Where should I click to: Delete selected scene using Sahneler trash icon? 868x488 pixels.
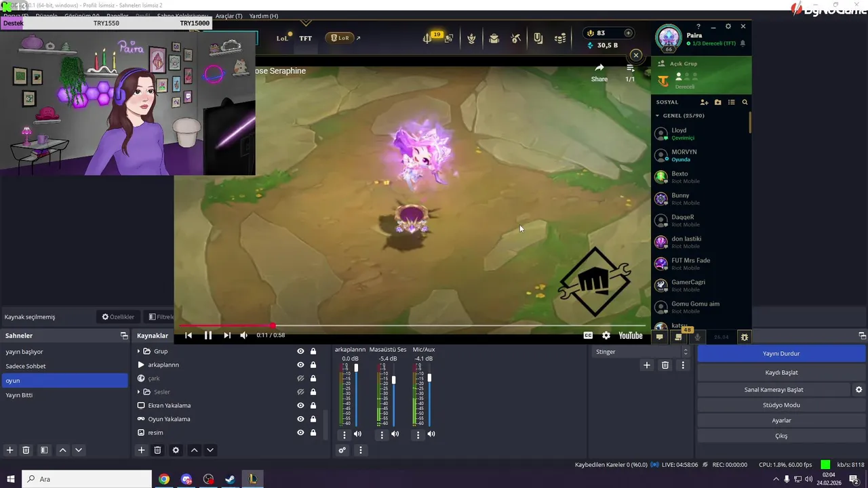tap(26, 450)
